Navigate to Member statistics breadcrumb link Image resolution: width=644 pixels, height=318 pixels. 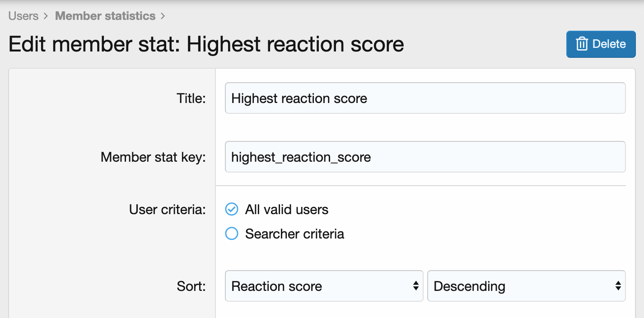105,16
